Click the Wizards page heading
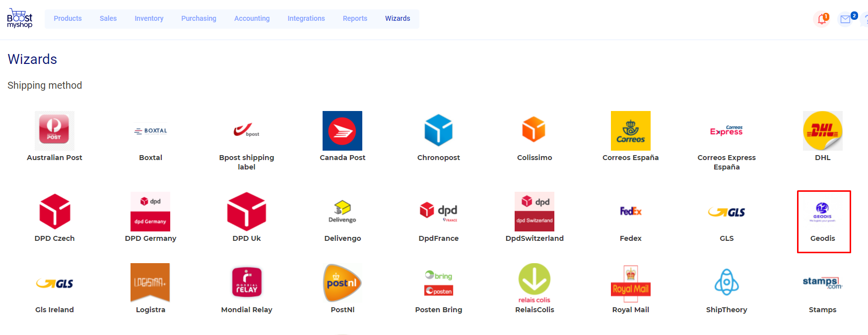This screenshot has width=868, height=335. pos(32,59)
